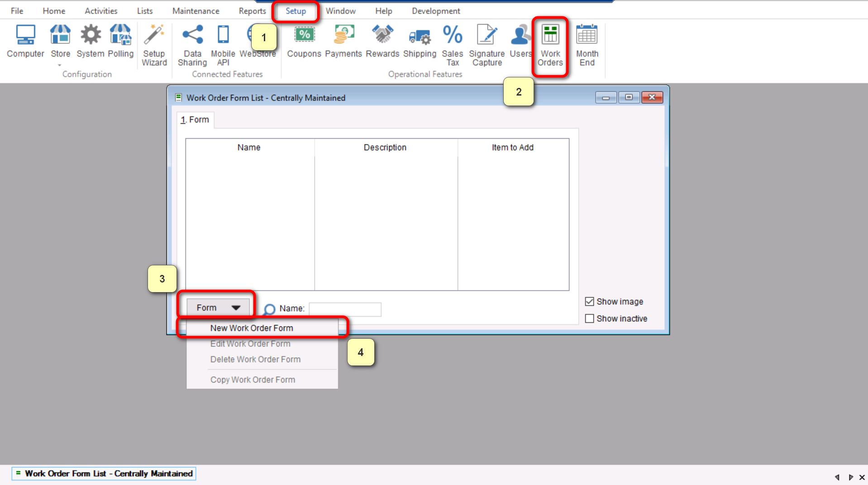Open Sales Tax percent icon
868x485 pixels.
[x=452, y=45]
